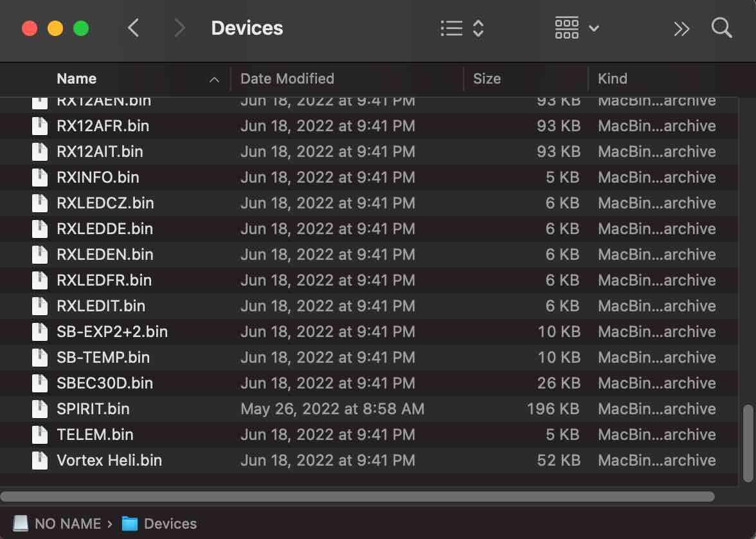
Task: Click the SPIRIT.bin file icon
Action: tap(40, 409)
